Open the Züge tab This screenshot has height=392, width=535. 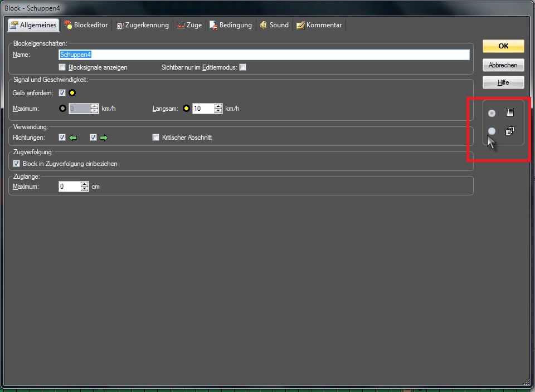(x=189, y=25)
